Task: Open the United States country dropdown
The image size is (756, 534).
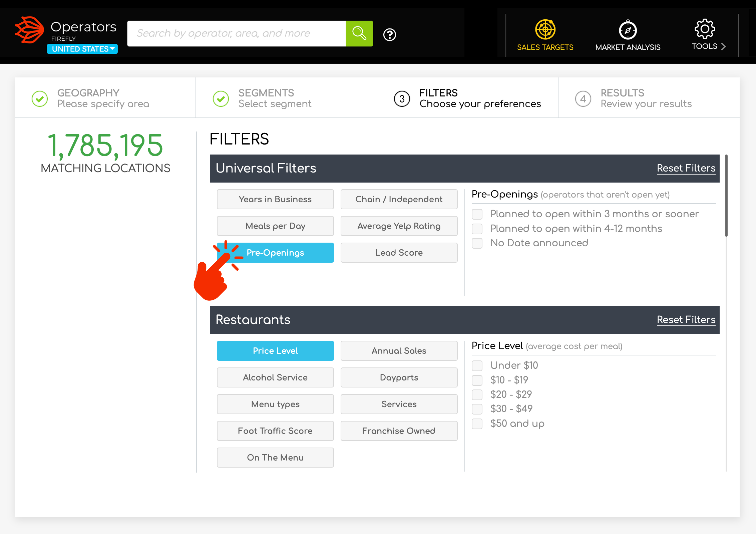Action: click(x=82, y=49)
